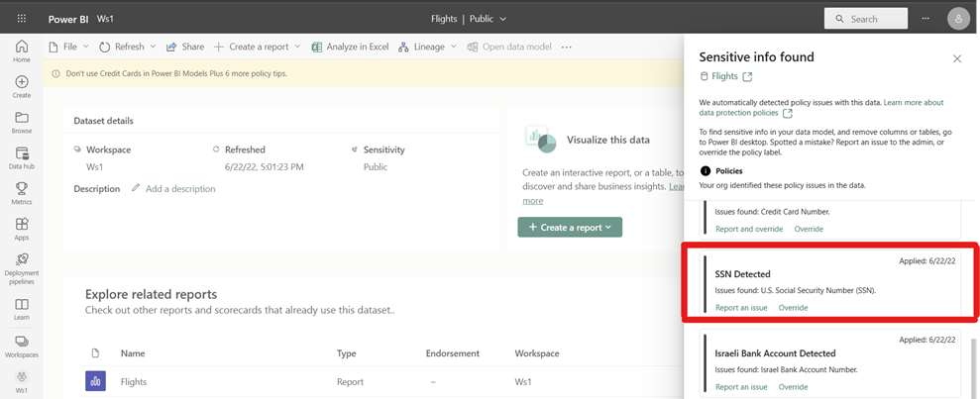Open the Ws1 workspace sidebar icon
This screenshot has width=980, height=399.
point(21,381)
